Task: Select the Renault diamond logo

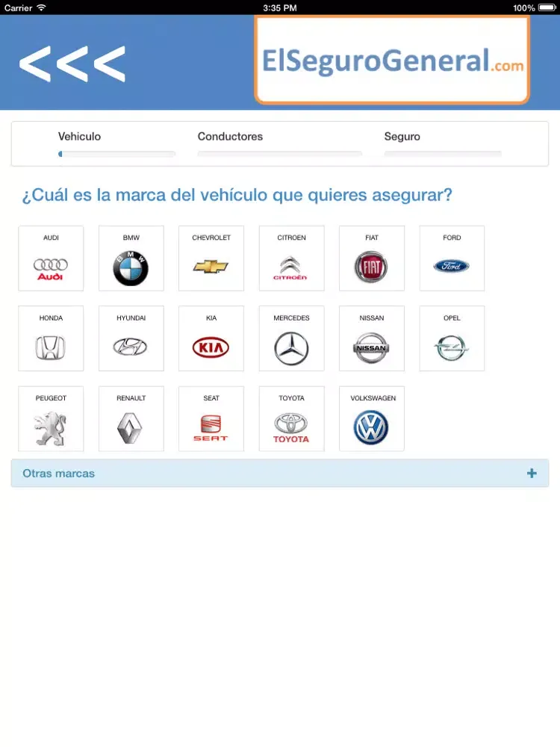Action: [x=130, y=428]
